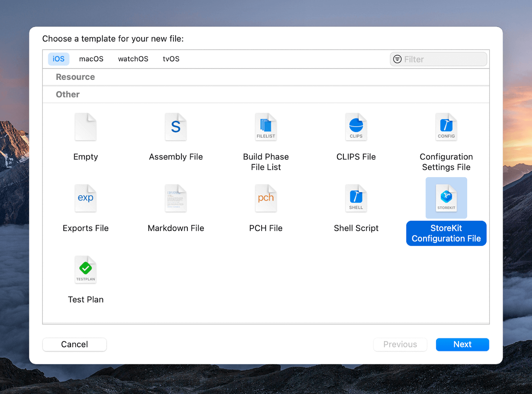
Task: Switch to the tvOS tab
Action: click(171, 59)
